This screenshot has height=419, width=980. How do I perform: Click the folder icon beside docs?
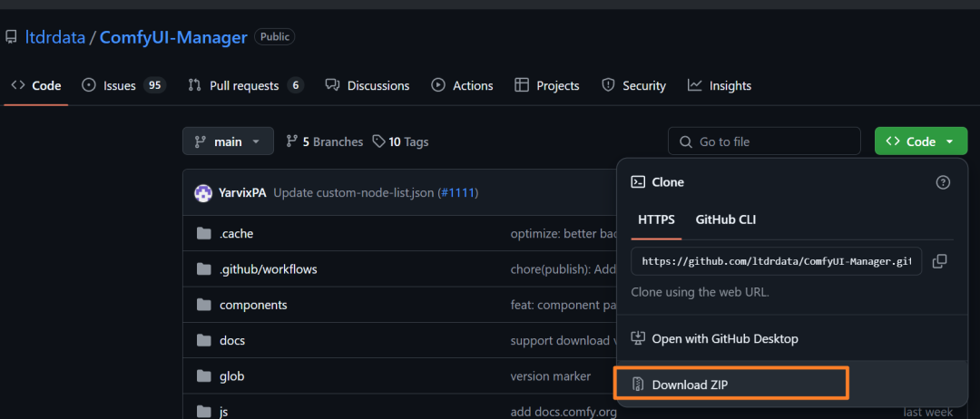coord(204,341)
